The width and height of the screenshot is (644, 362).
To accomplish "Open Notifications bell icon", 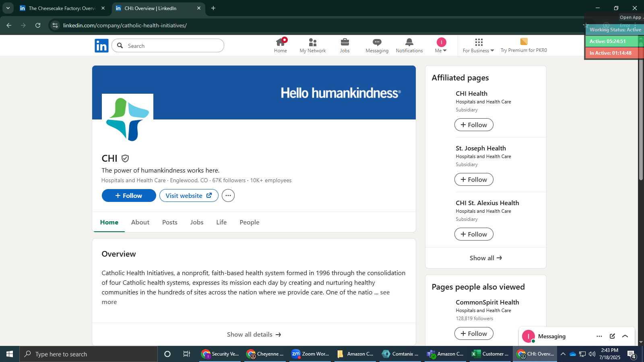I will click(x=409, y=45).
